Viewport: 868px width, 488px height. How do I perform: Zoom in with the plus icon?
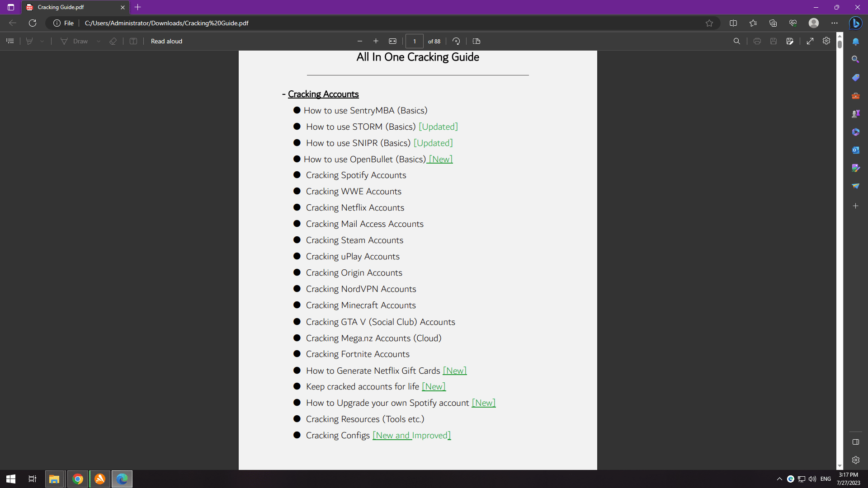376,41
